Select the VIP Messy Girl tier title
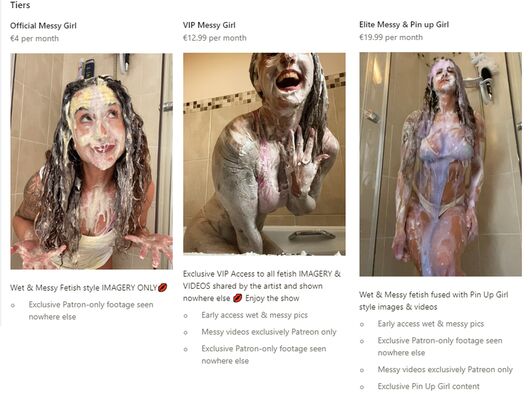 (x=209, y=25)
